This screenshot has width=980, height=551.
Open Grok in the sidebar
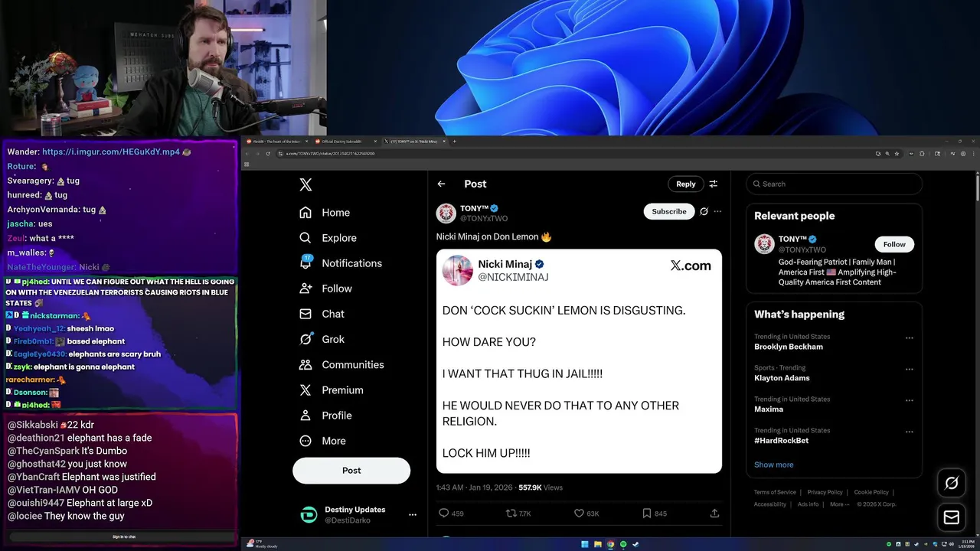[x=322, y=339]
